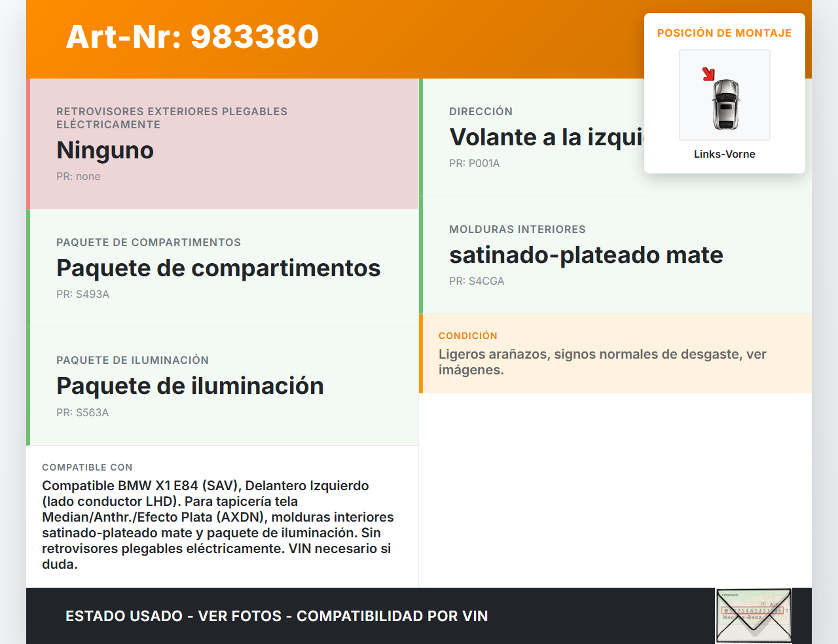Select 'Paquete de iluminación' large value
Image resolution: width=838 pixels, height=644 pixels.
tap(191, 385)
